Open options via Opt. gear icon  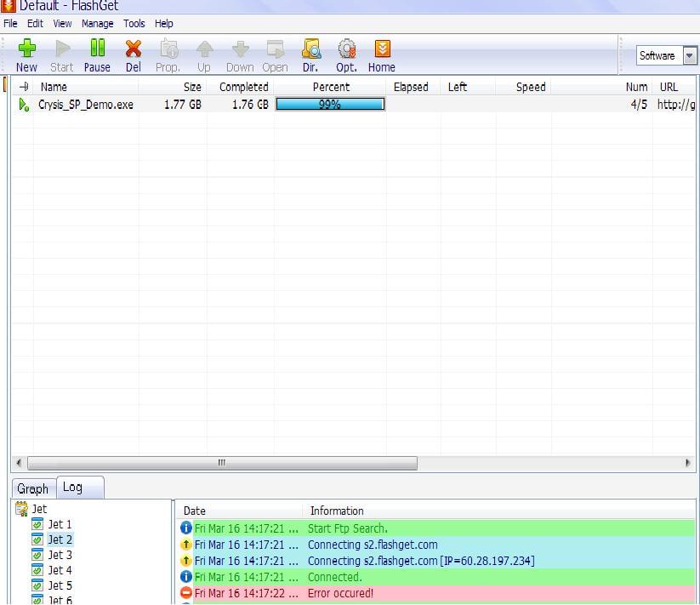coord(346,49)
